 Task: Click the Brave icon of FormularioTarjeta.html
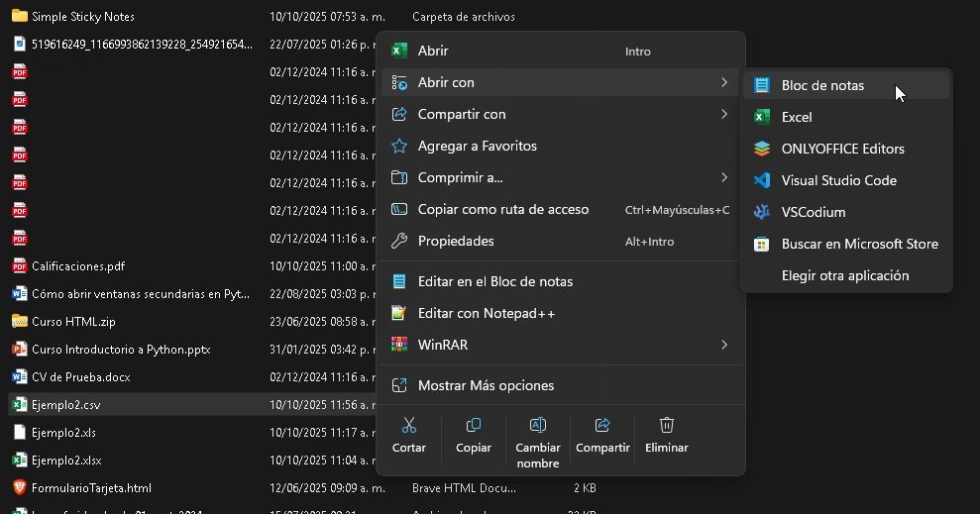click(20, 488)
